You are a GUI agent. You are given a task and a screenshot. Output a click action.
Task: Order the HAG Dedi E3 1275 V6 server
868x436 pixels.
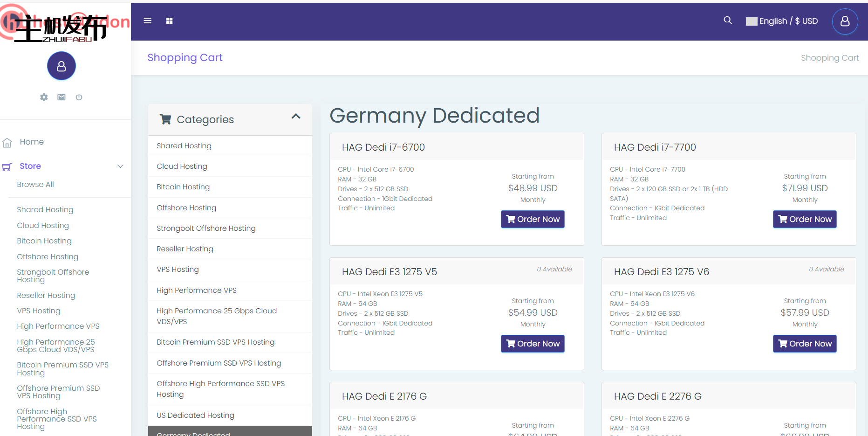(x=804, y=344)
